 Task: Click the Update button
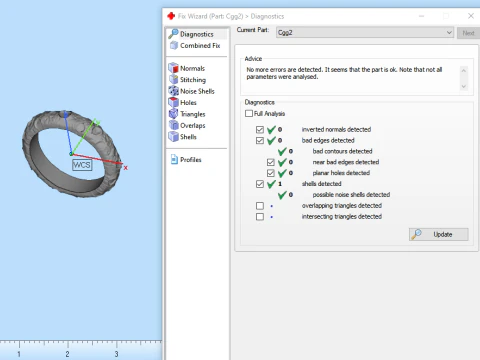pos(439,234)
